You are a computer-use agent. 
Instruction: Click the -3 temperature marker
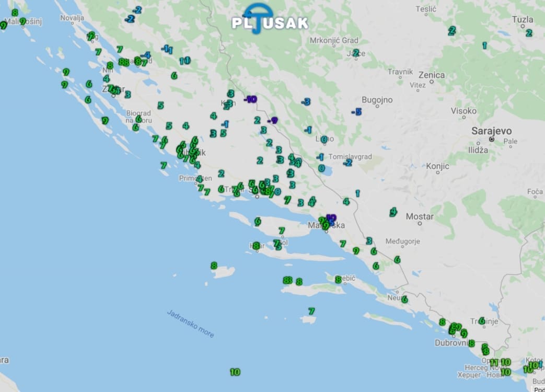(x=306, y=102)
